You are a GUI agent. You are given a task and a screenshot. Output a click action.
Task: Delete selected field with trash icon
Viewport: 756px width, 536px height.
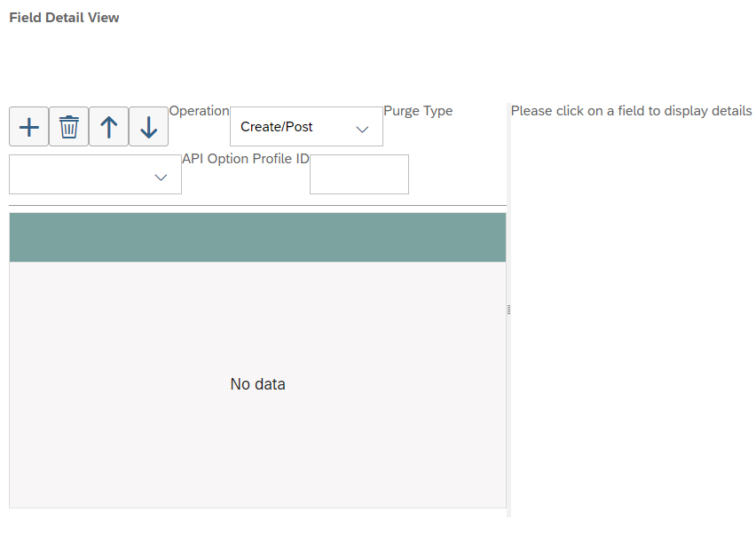pyautogui.click(x=69, y=127)
